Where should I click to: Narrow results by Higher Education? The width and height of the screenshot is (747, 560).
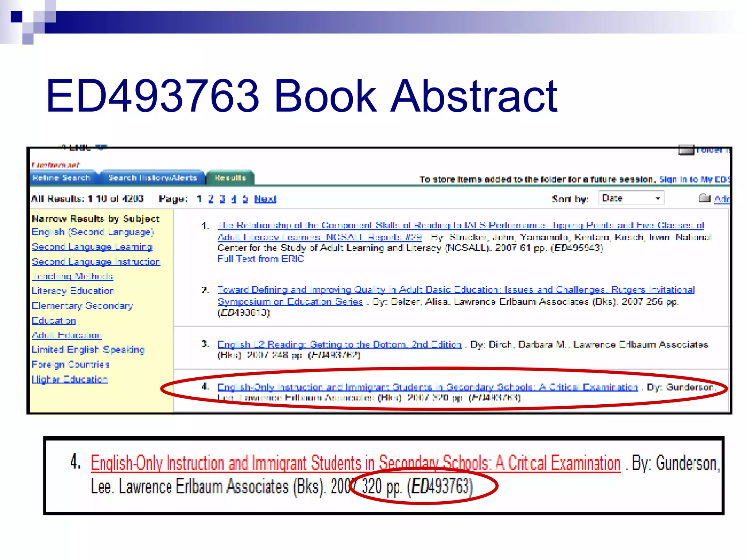(70, 379)
